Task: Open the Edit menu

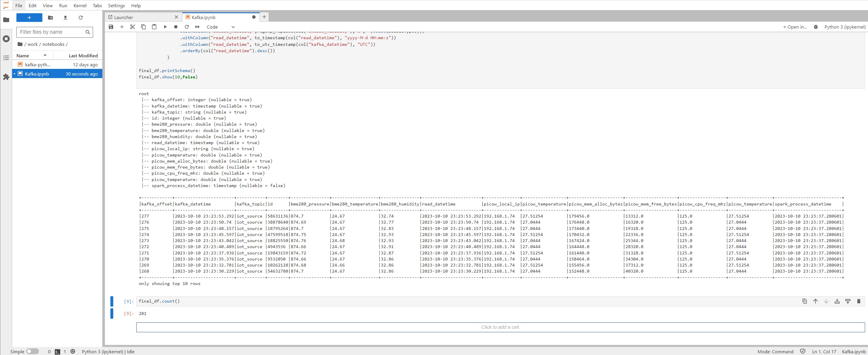Action: click(33, 5)
